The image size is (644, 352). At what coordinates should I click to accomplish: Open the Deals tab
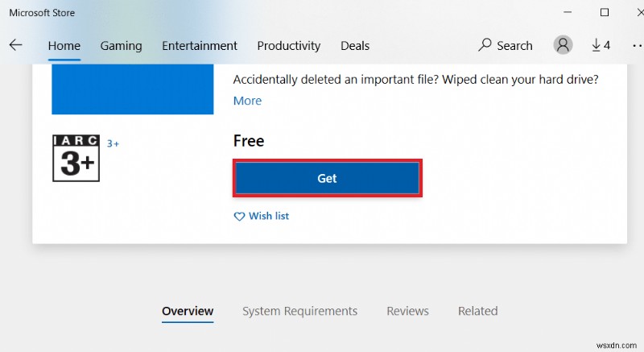(x=357, y=45)
